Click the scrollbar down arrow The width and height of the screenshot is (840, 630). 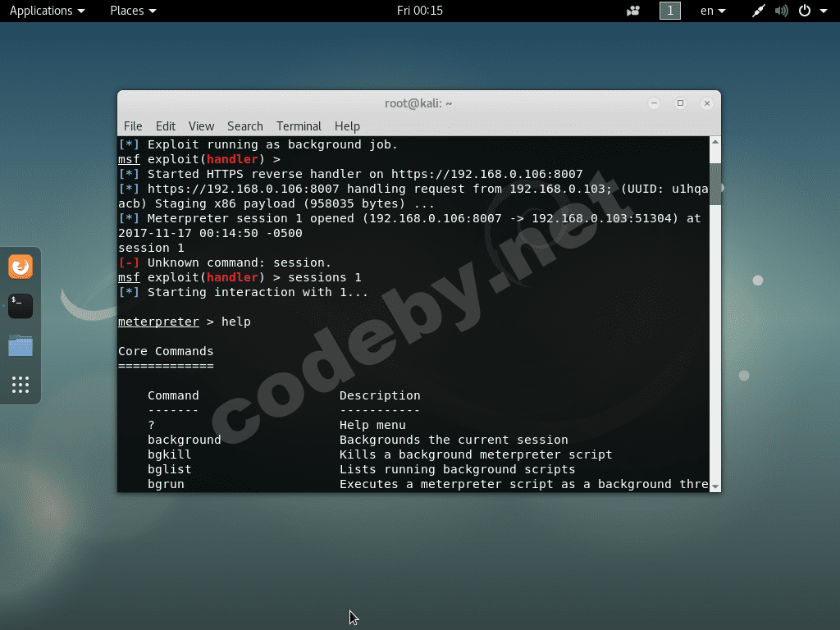715,486
